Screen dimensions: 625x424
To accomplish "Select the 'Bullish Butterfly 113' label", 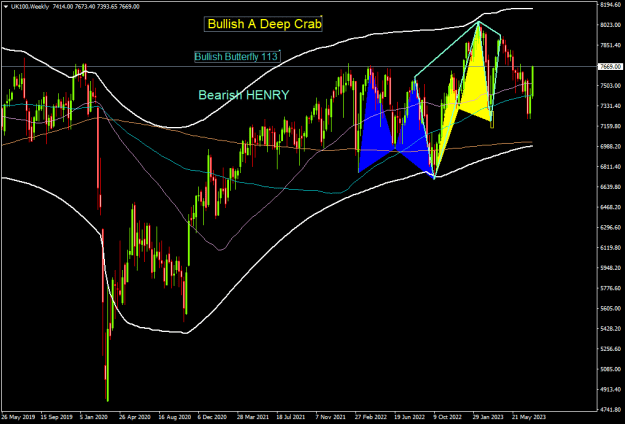I will tap(237, 57).
